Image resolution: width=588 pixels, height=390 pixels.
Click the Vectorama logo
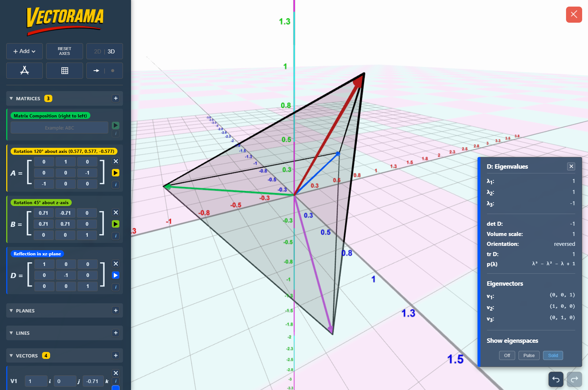coord(65,21)
